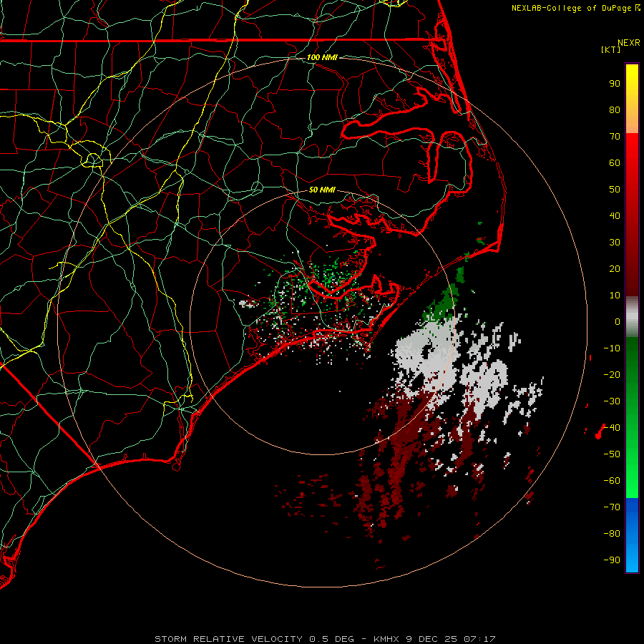This screenshot has height=644, width=644.
Task: Click the -10 knot label on scale
Action: [x=612, y=348]
